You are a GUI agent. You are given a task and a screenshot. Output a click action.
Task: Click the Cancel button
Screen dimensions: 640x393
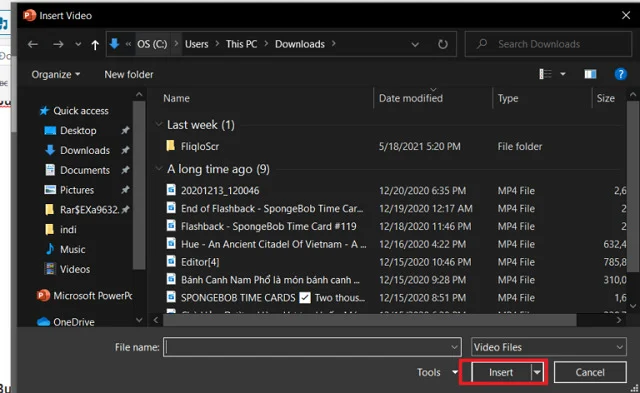click(590, 372)
